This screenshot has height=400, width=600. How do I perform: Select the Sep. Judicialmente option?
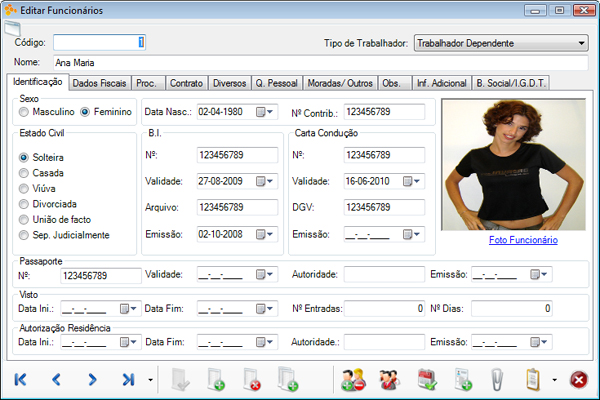pyautogui.click(x=24, y=235)
